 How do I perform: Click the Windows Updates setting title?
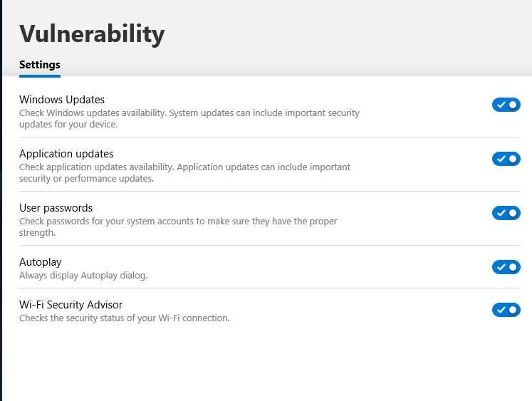point(62,100)
